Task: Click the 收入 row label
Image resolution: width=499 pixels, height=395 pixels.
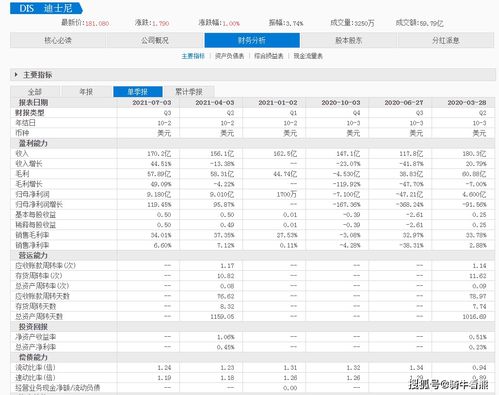Action: [22, 153]
